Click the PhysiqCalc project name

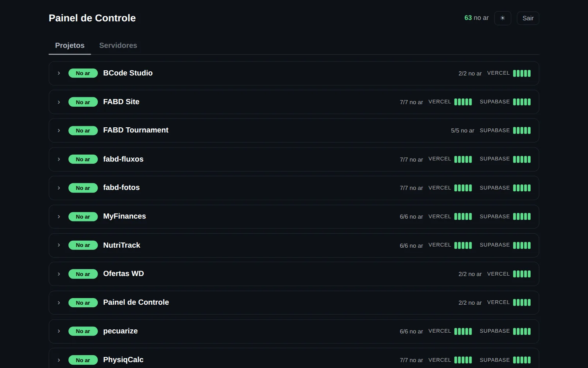coord(123,360)
